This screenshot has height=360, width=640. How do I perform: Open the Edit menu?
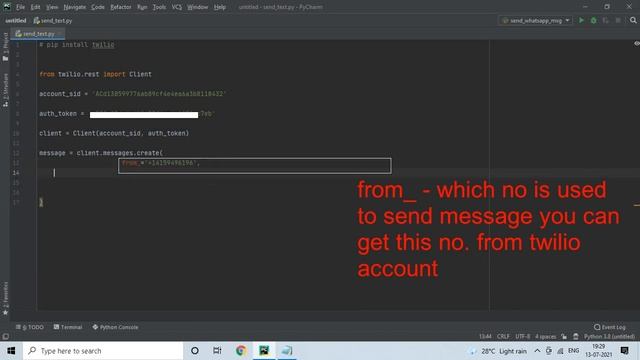[x=36, y=7]
